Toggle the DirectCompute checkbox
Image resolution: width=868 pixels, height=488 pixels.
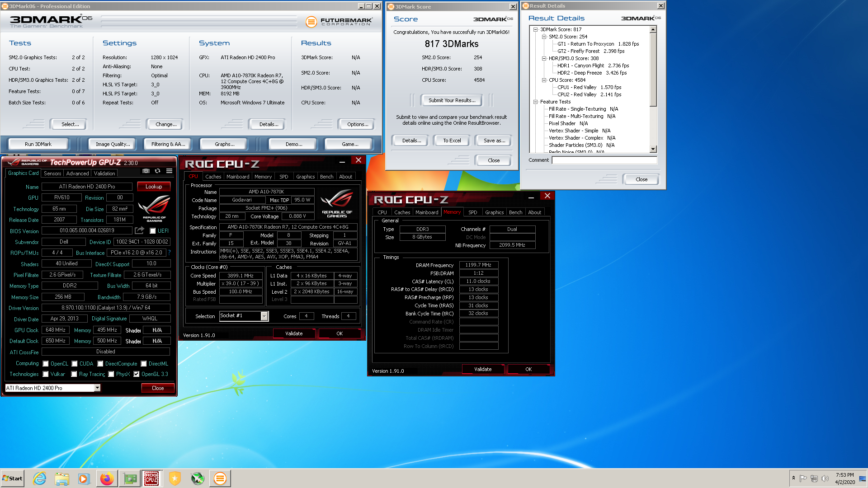[100, 364]
